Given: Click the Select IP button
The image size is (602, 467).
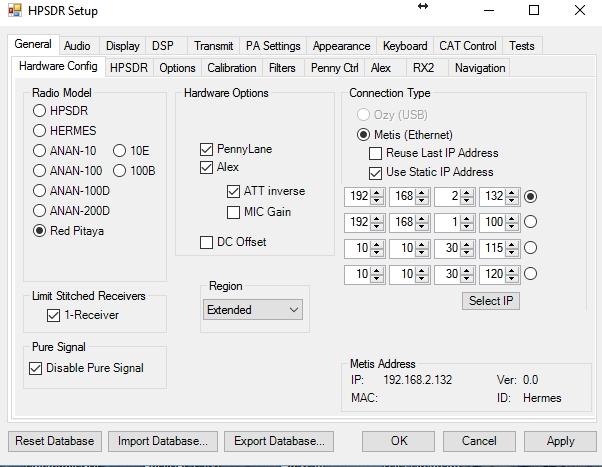Looking at the screenshot, I should pos(491,301).
